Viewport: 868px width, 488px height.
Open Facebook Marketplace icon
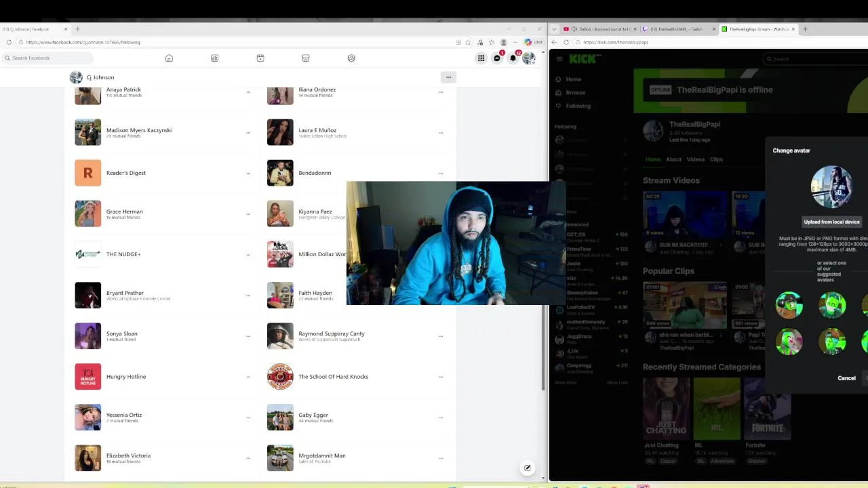click(x=305, y=58)
